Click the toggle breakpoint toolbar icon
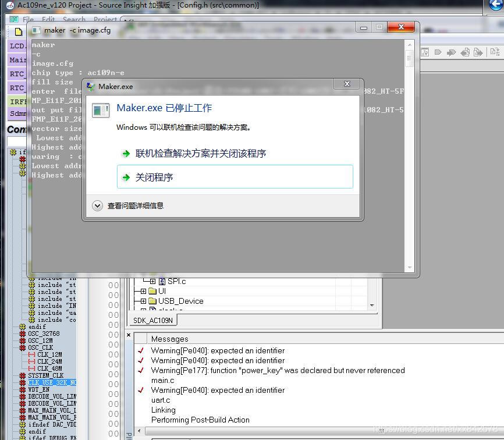The height and width of the screenshot is (440, 504). tap(438, 52)
